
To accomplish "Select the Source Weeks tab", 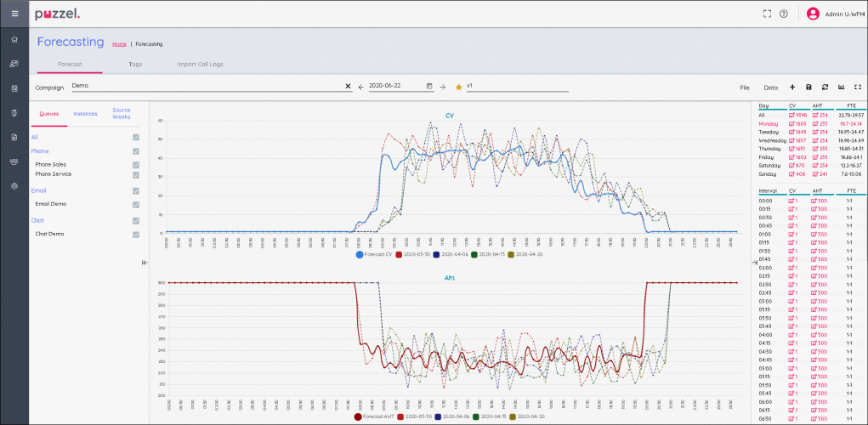I will [122, 113].
